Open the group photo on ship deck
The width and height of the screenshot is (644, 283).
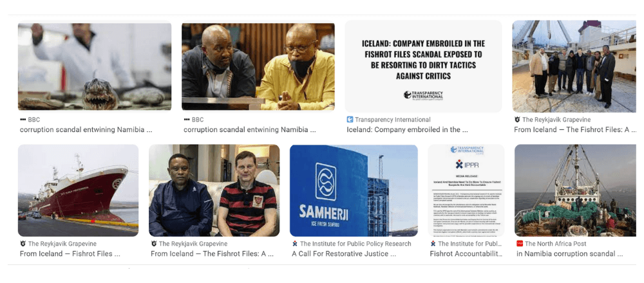pos(575,66)
